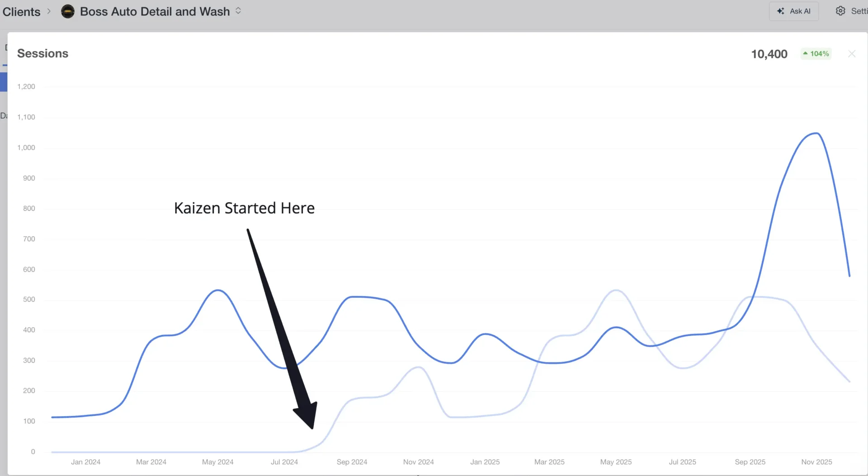Image resolution: width=868 pixels, height=476 pixels.
Task: Click the breadcrumb arrow after Clients
Action: [x=49, y=11]
